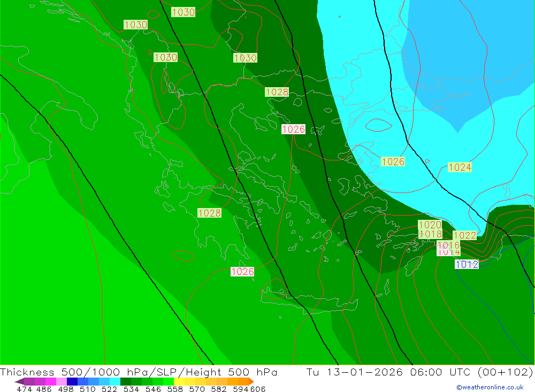Viewport: 535px width, 392px height.
Task: Click the 1018 isobar label
Action: click(x=430, y=234)
